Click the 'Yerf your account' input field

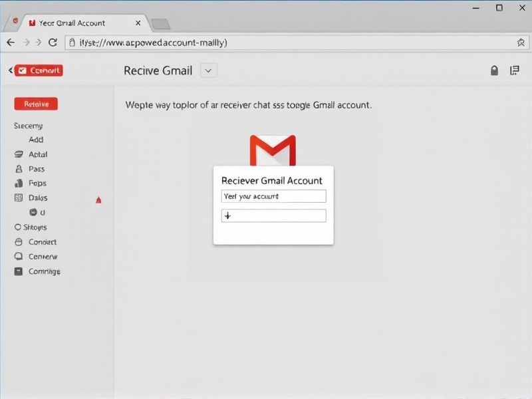coord(274,196)
